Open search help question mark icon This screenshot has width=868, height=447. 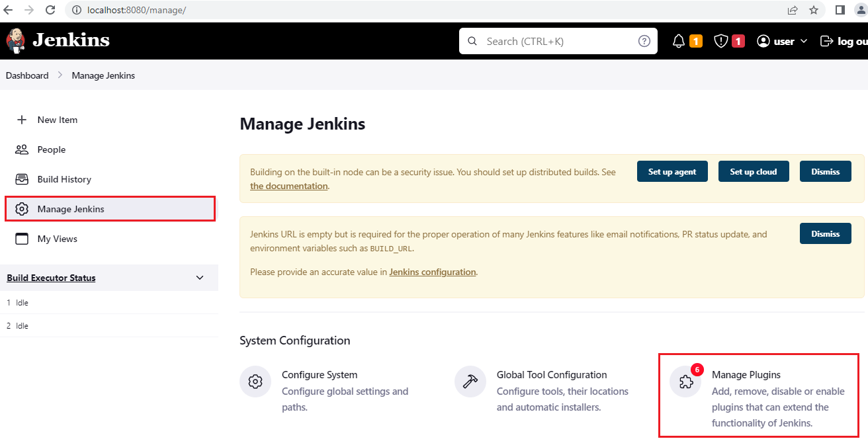644,41
